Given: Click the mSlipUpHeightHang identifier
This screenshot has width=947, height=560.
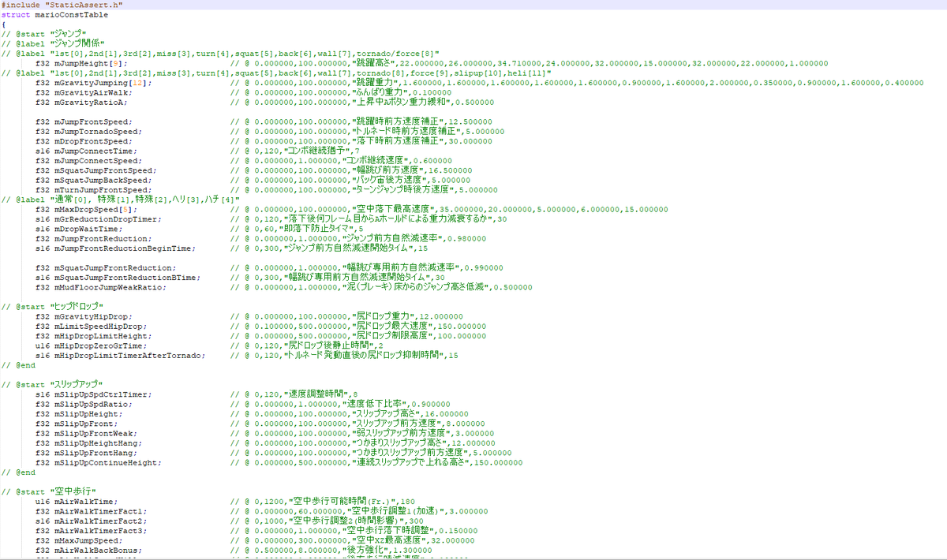Looking at the screenshot, I should 96,443.
